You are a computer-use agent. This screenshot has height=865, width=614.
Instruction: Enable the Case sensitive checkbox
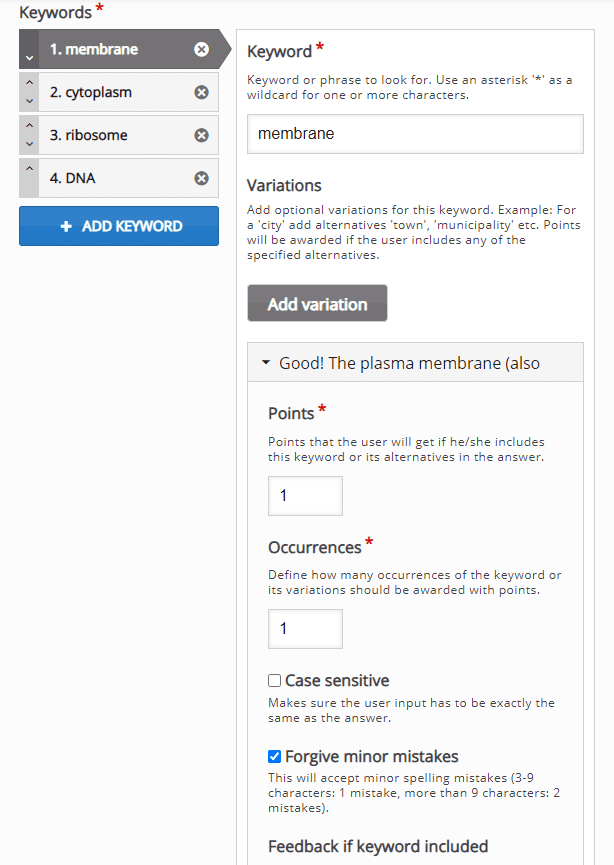pyautogui.click(x=275, y=680)
